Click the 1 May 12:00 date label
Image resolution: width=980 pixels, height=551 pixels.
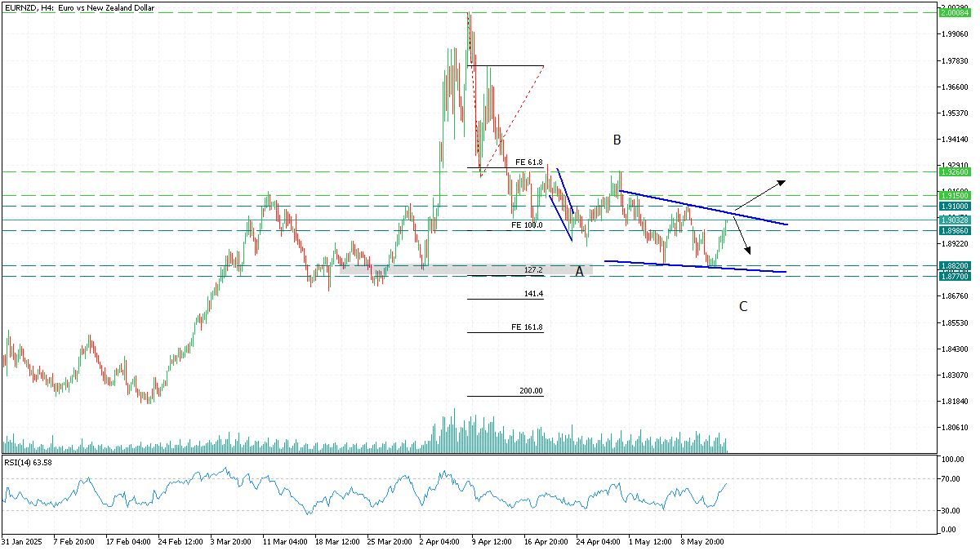tap(651, 542)
